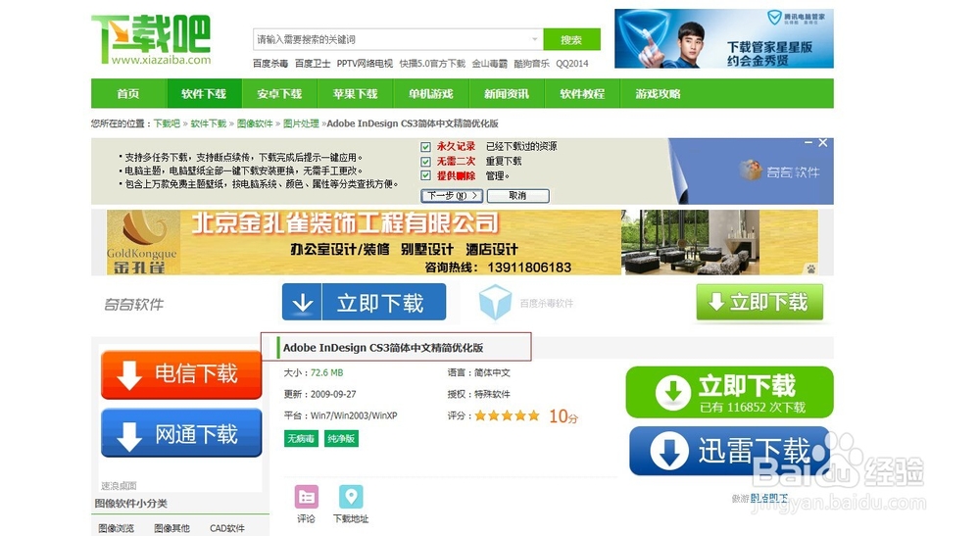The height and width of the screenshot is (536, 980).
Task: Click the 北京金孔雀装饰 banner ad
Action: coord(463,242)
